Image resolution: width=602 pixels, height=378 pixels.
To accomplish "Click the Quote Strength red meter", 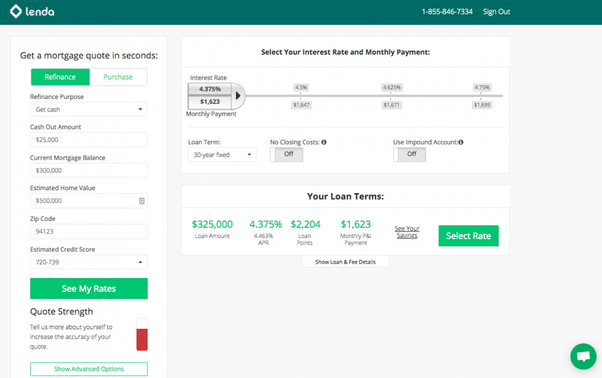I will coord(142,339).
